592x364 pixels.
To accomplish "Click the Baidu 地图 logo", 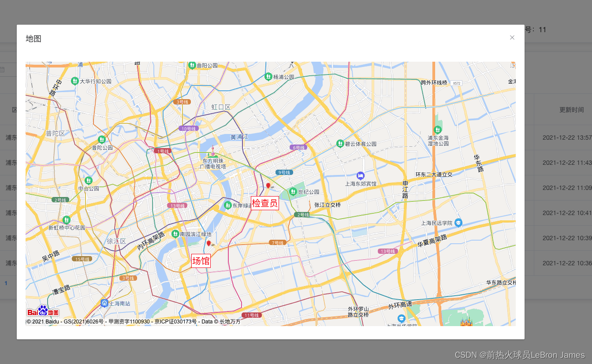I will [x=43, y=311].
